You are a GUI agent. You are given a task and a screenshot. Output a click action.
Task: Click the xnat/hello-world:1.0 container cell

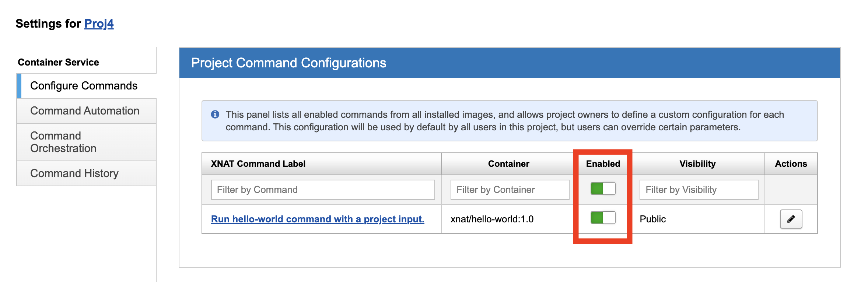click(492, 219)
